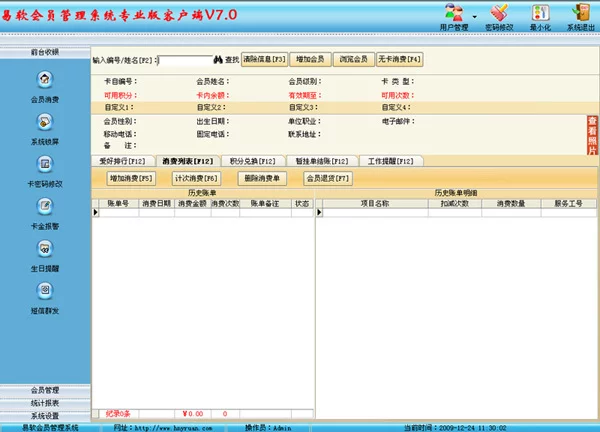Click 扣减次数 column header

coord(455,204)
